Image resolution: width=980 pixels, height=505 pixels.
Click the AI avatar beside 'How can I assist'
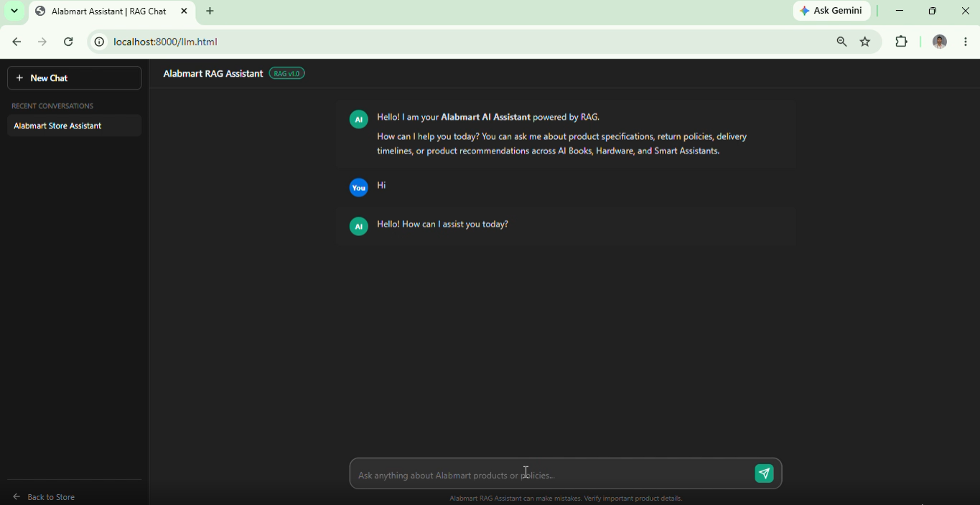pos(358,227)
